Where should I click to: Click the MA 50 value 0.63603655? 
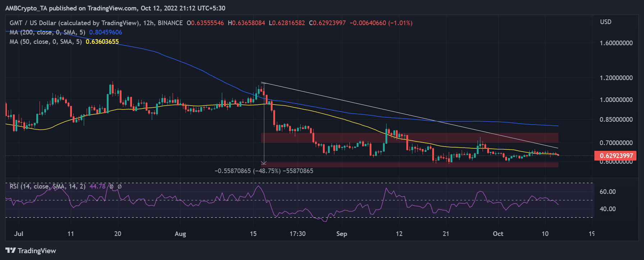tap(102, 42)
